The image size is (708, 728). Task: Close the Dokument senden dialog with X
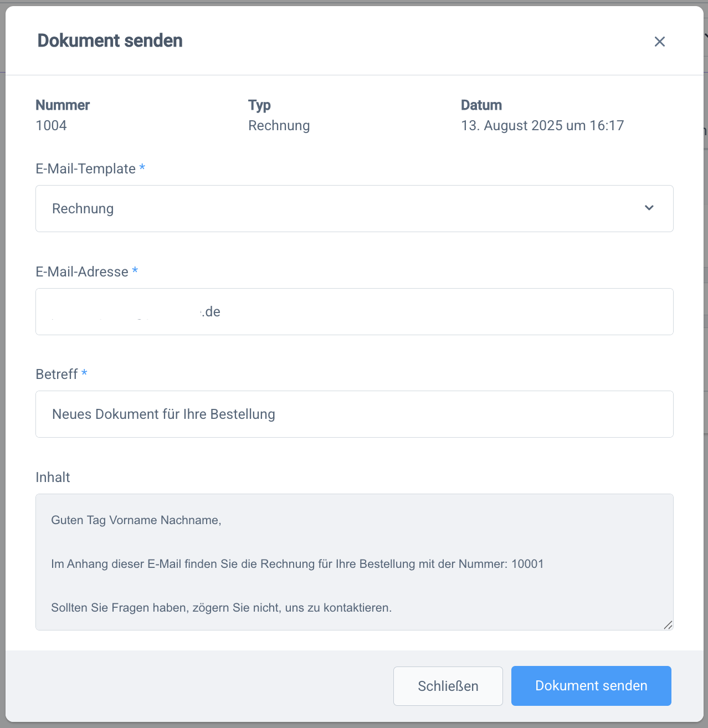click(659, 42)
